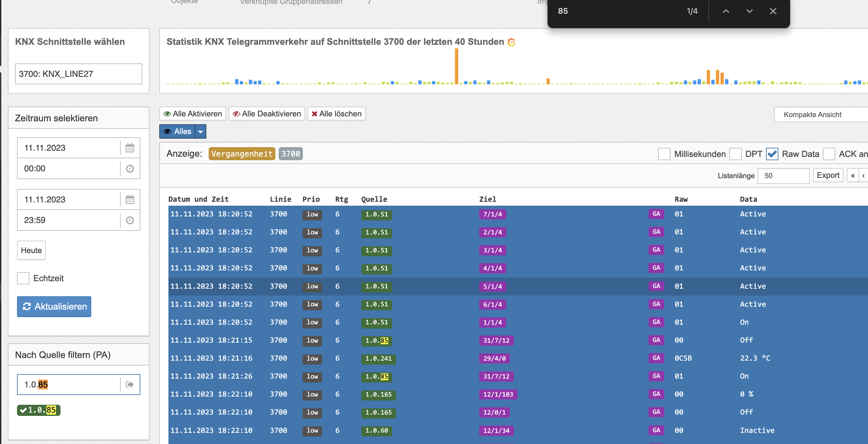Toggle the ACK checkbox
Image resolution: width=868 pixels, height=444 pixels.
pos(829,154)
